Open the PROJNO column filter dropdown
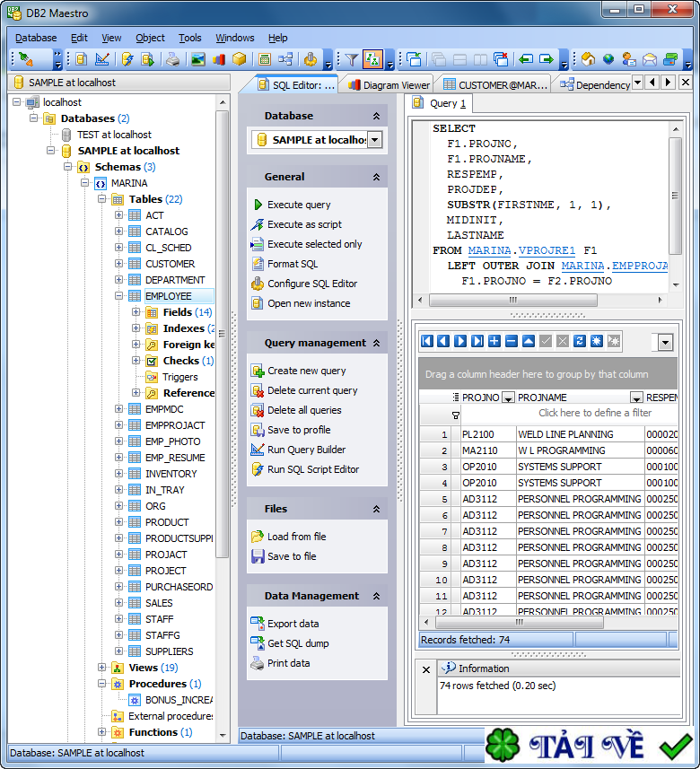The image size is (700, 769). pos(507,398)
